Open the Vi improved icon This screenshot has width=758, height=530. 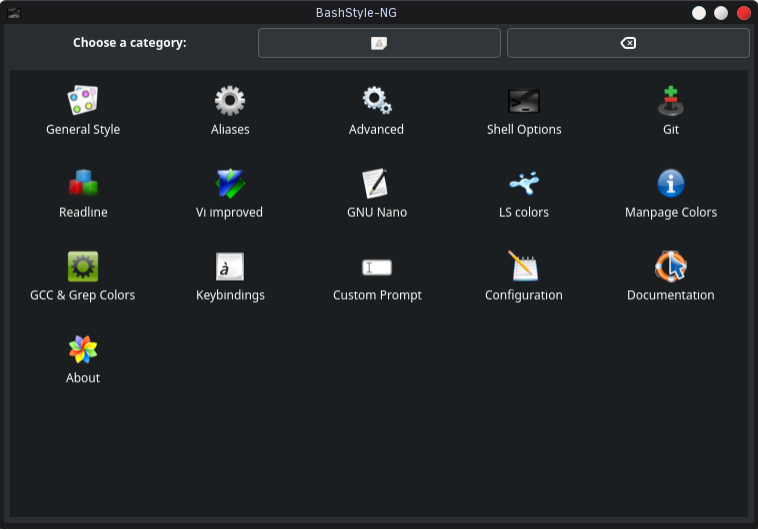click(x=230, y=183)
